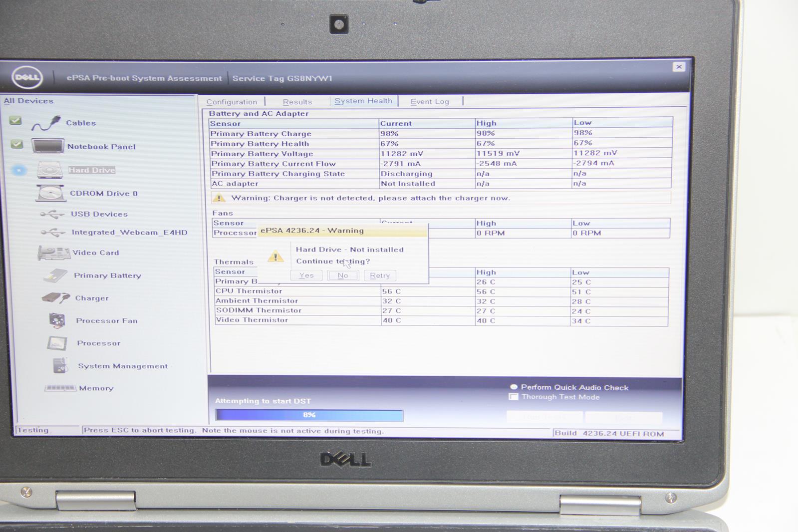Click the Memory module icon
The width and height of the screenshot is (798, 532).
pos(60,388)
